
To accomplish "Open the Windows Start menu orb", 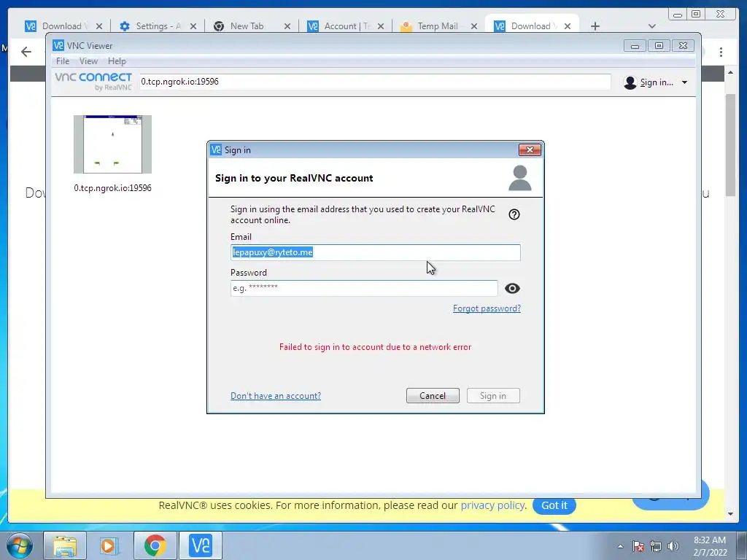I will tap(20, 545).
